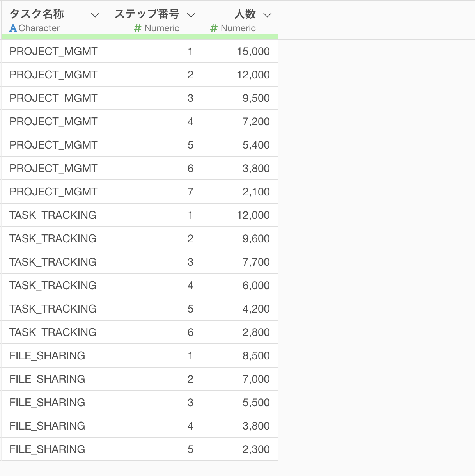Screen dimensions: 475x476
Task: Select the タスク名称 column header title
Action: (37, 14)
